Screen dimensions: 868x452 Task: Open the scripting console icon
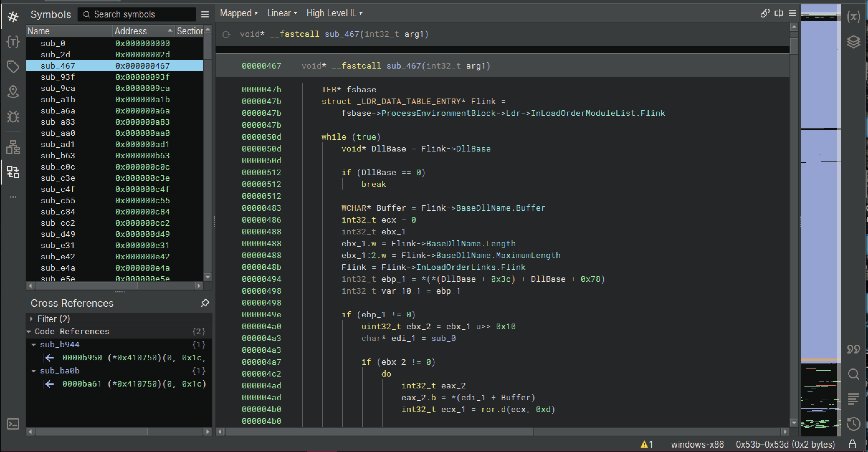[13, 424]
